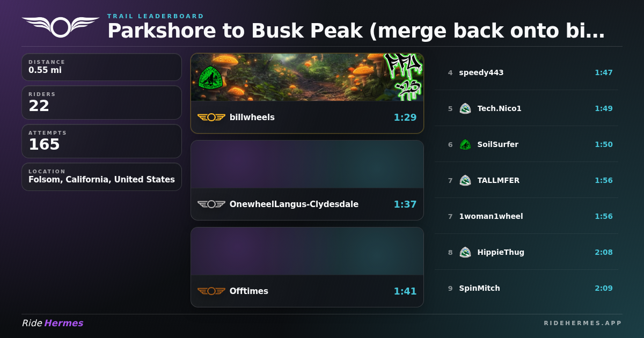Open the mushroom trail banner image

pyautogui.click(x=307, y=77)
